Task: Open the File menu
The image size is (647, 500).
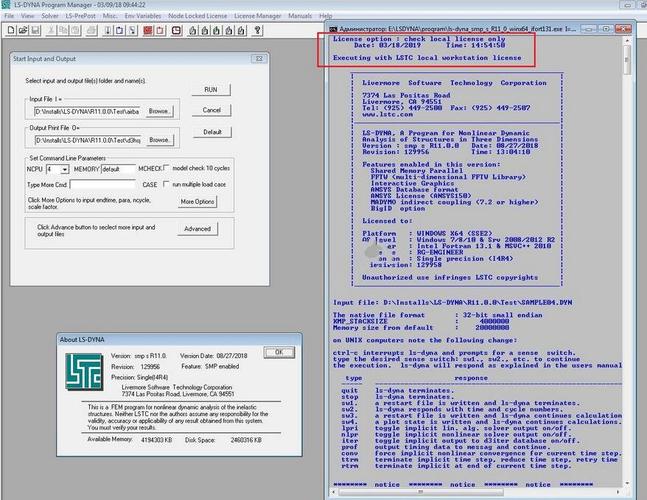Action: pyautogui.click(x=9, y=16)
